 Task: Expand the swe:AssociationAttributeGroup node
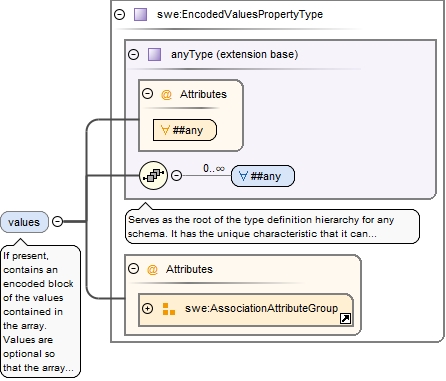pyautogui.click(x=147, y=308)
